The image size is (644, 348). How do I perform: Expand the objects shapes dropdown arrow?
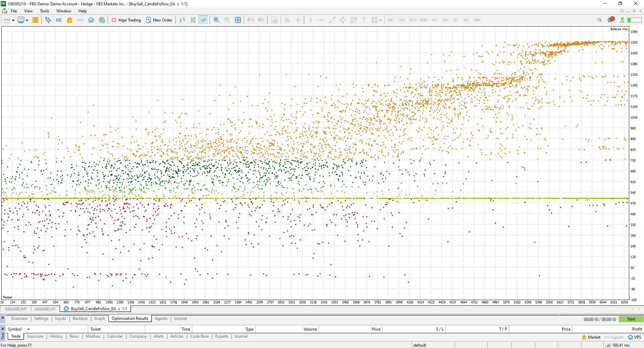coord(380,20)
